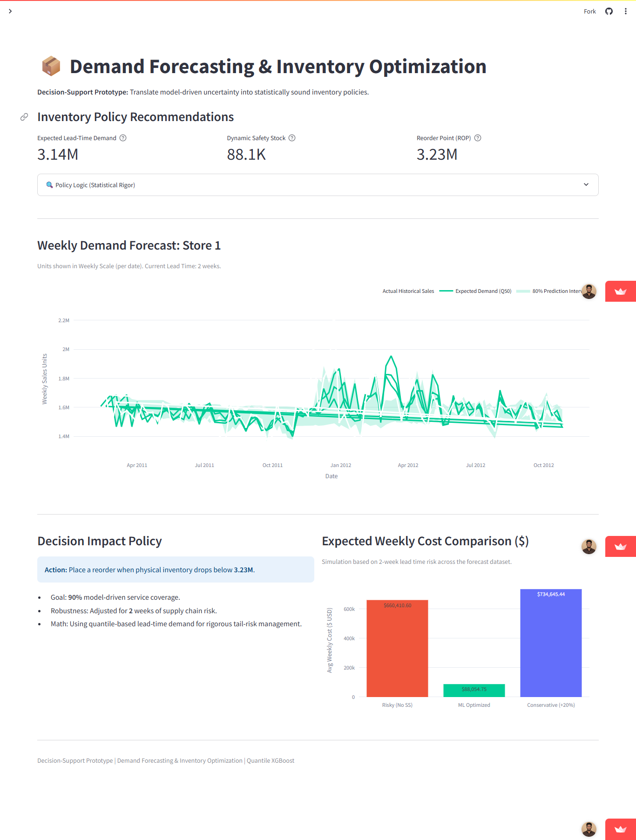636x840 pixels.
Task: Click the avatar next to Cost Comparison heading
Action: click(589, 547)
